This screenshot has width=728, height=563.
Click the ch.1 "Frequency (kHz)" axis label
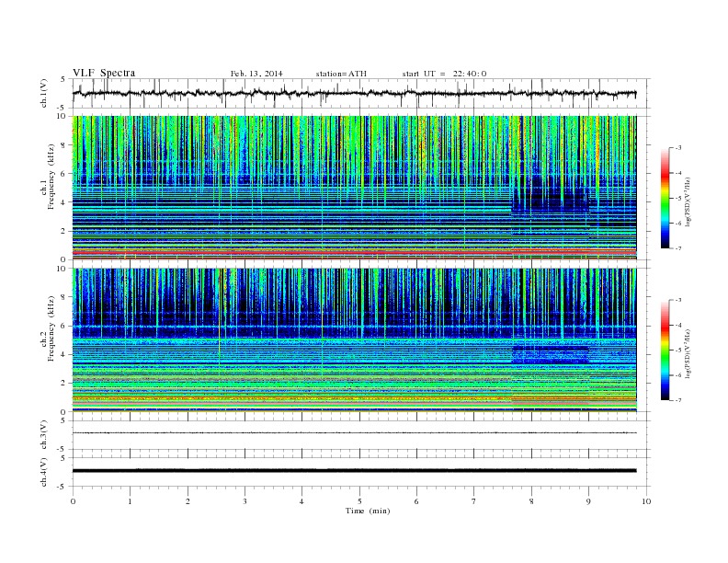coord(51,177)
